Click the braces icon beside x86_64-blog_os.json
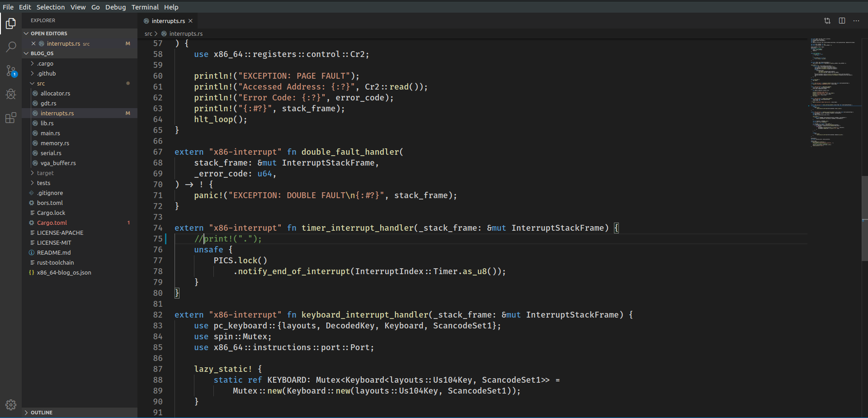 click(x=32, y=272)
